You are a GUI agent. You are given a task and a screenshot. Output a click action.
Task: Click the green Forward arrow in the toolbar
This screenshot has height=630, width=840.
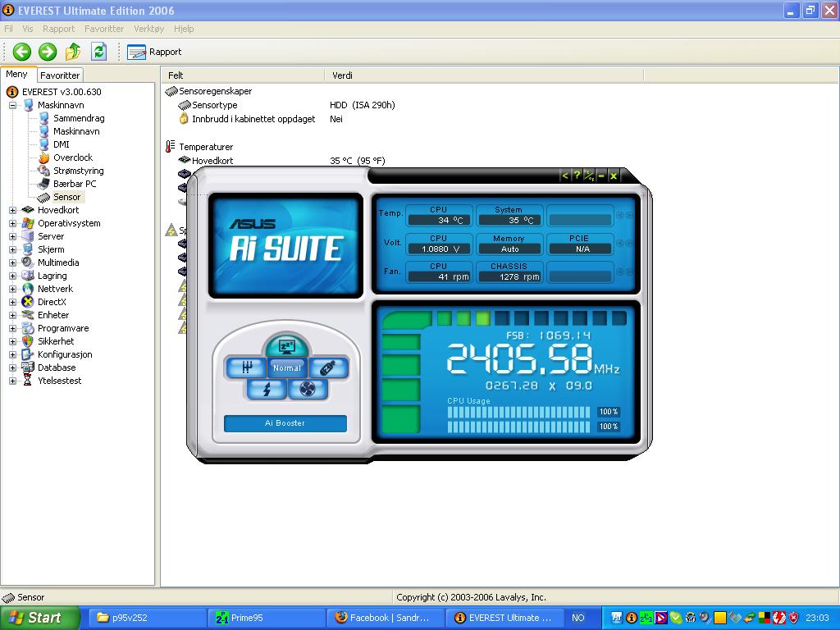(48, 52)
